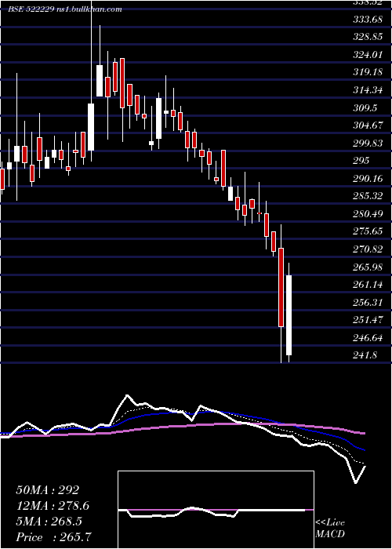Click the 290.16 price axis label
392x549 pixels.
(367, 179)
